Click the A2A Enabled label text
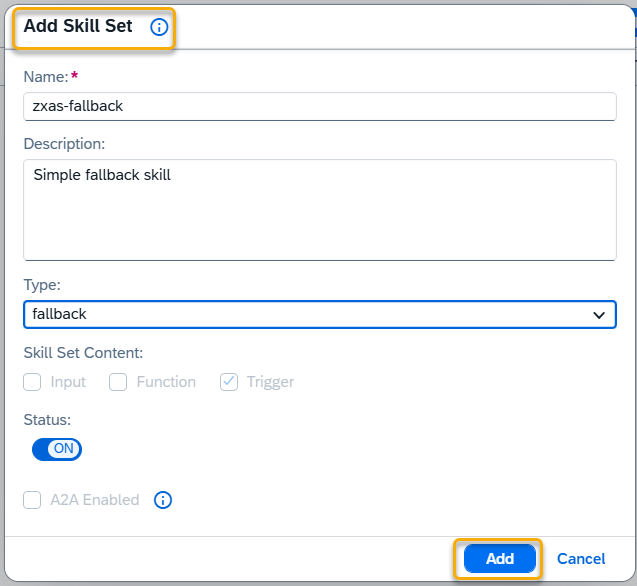The width and height of the screenshot is (637, 586). pos(95,500)
